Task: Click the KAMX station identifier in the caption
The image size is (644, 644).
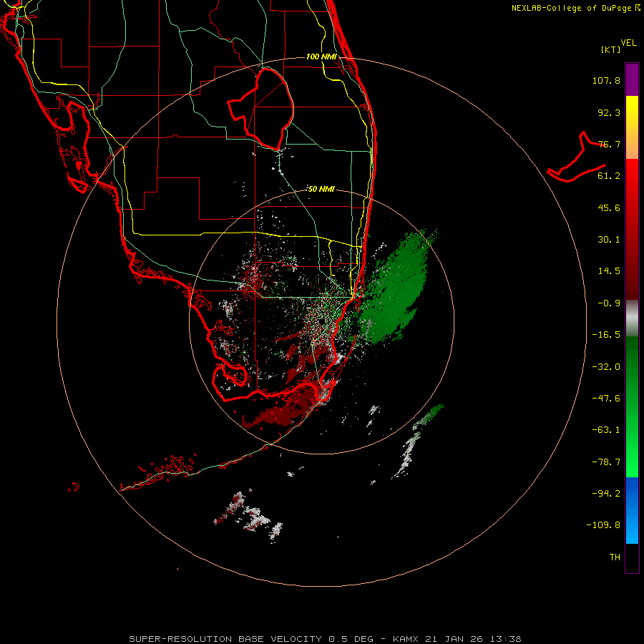Action: 406,639
